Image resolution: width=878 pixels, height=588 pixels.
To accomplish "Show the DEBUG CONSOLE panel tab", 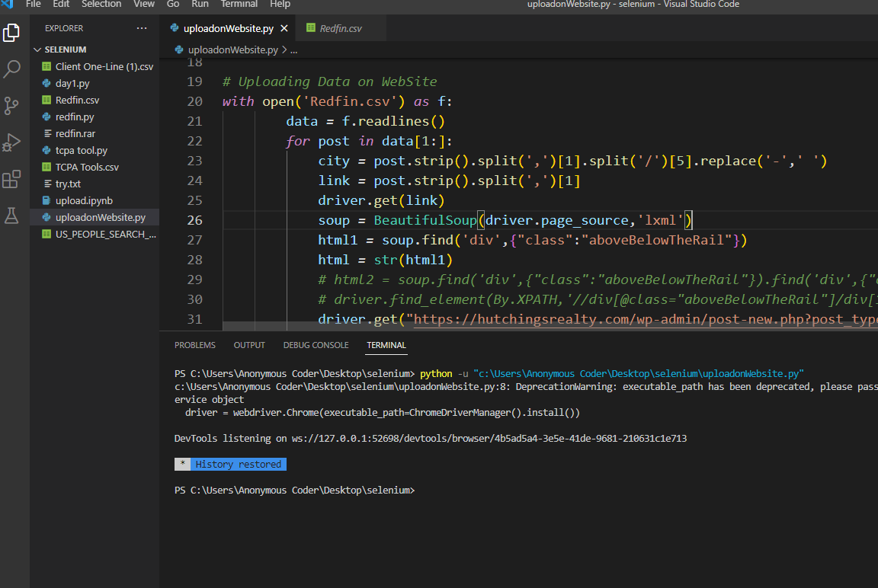I will 316,345.
